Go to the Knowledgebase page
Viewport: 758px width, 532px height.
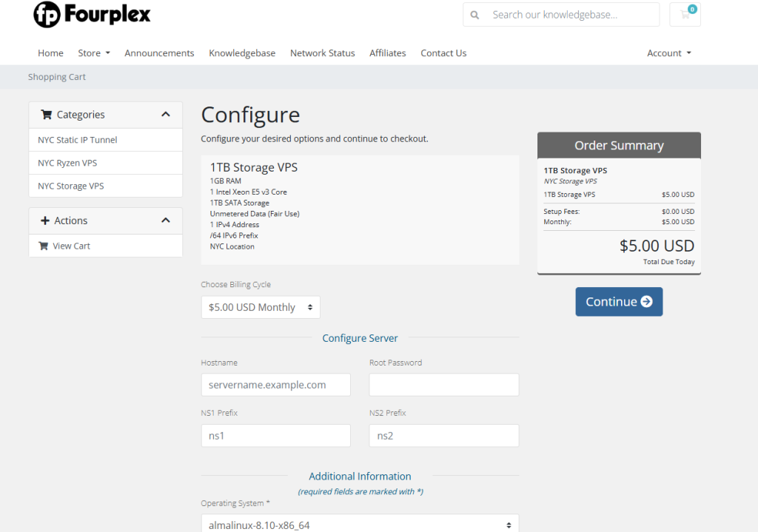[x=242, y=53]
